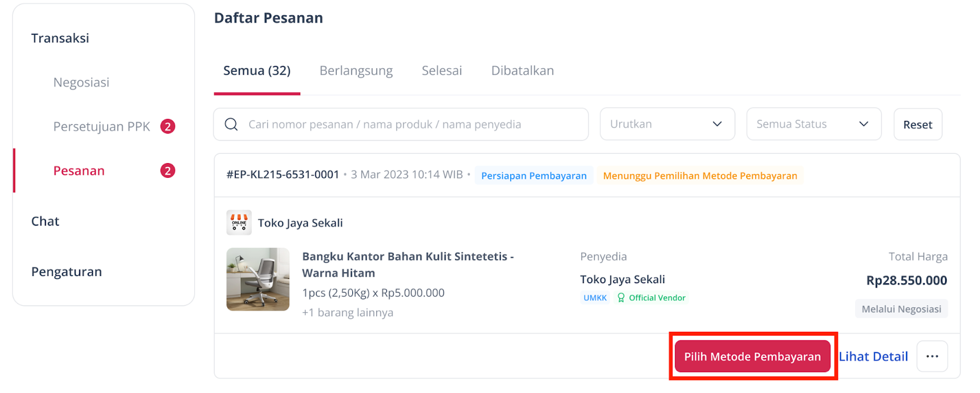
Task: Click the Bangku Kantor product thumbnail
Action: tap(258, 280)
